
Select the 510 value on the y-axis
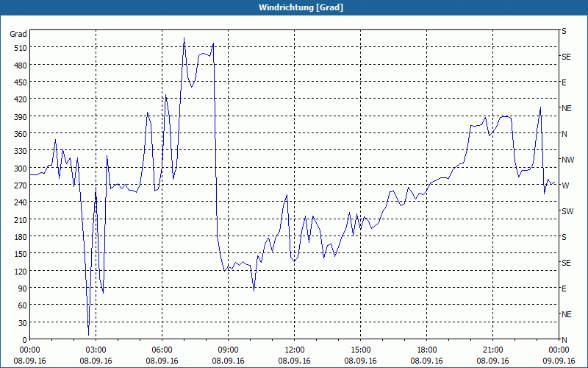[18, 48]
